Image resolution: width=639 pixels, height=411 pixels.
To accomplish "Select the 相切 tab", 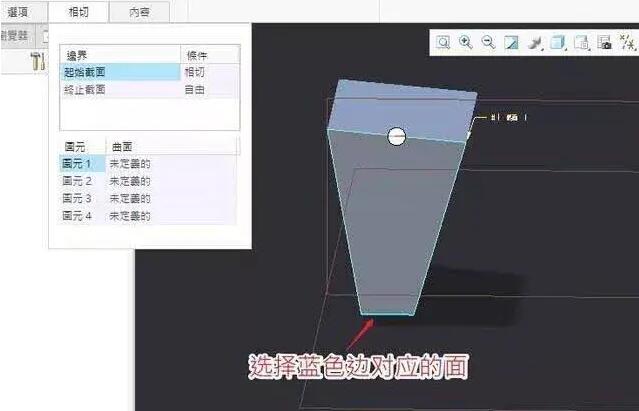I will pyautogui.click(x=79, y=11).
